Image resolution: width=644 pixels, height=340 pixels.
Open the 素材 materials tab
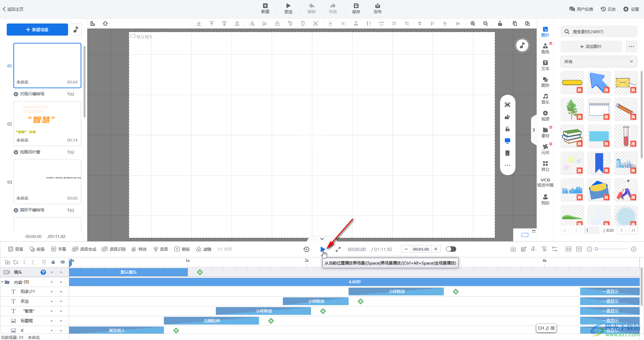(545, 133)
